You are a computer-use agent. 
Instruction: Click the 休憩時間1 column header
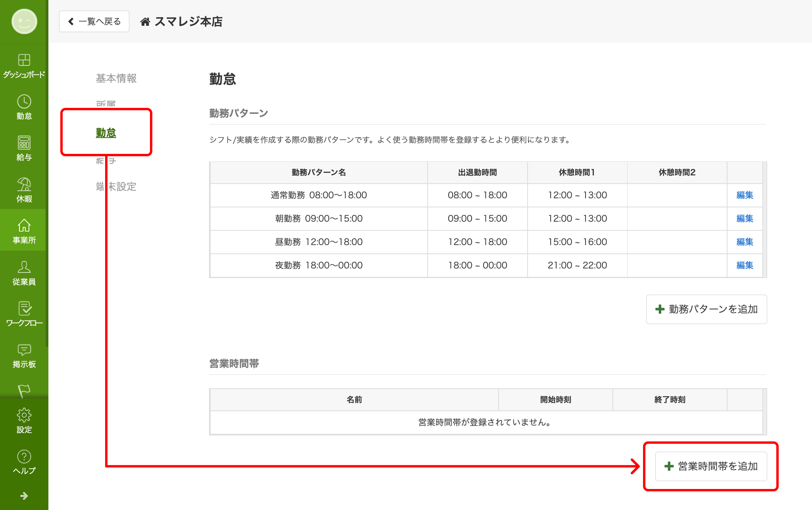click(578, 173)
